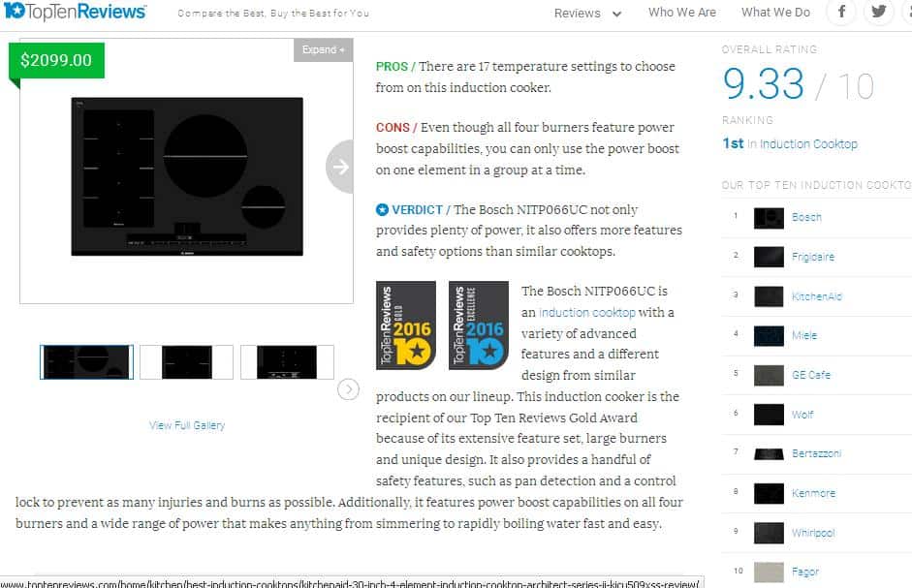Viewport: 912px width, 588px height.
Task: Click the Bosch product thumbnail in ranking
Action: [x=769, y=218]
